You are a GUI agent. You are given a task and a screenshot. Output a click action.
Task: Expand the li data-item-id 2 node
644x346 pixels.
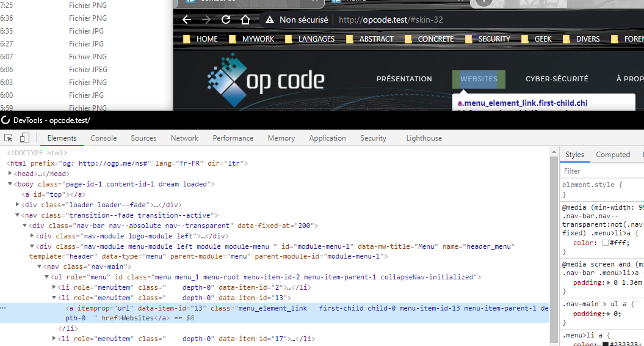tap(54, 287)
